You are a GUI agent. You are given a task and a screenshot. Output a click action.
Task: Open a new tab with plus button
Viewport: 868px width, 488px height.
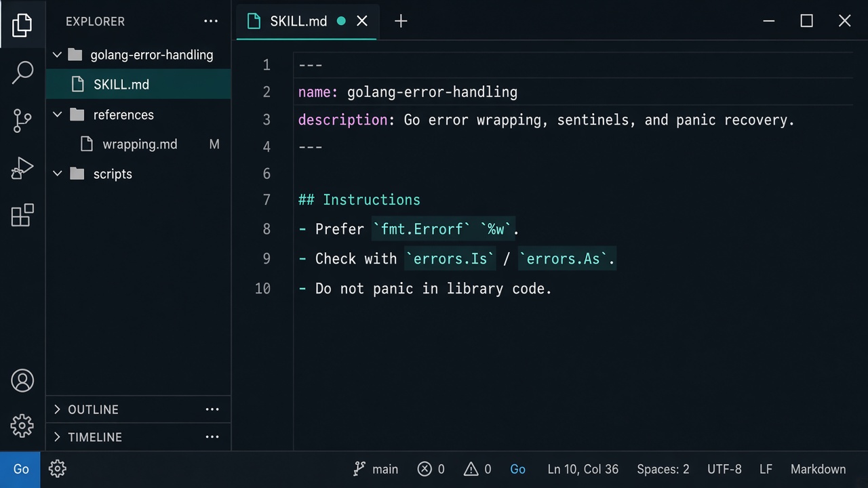[x=401, y=21]
